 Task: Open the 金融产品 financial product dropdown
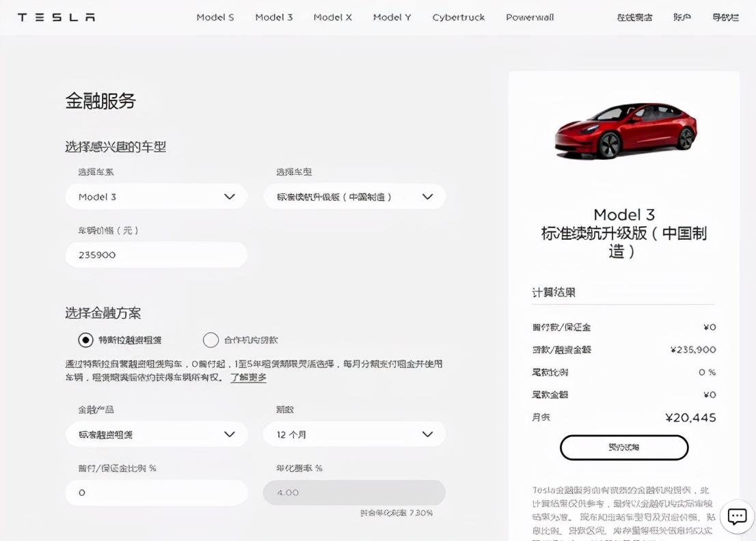point(156,434)
